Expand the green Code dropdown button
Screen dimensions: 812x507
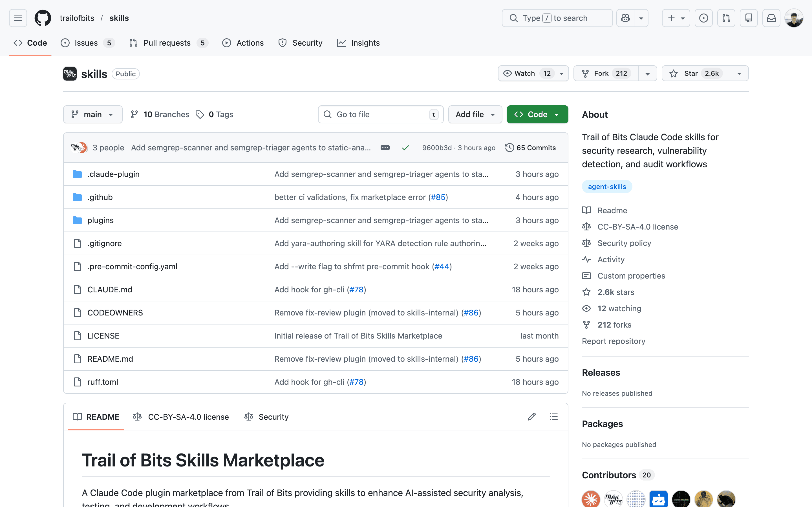click(x=537, y=114)
